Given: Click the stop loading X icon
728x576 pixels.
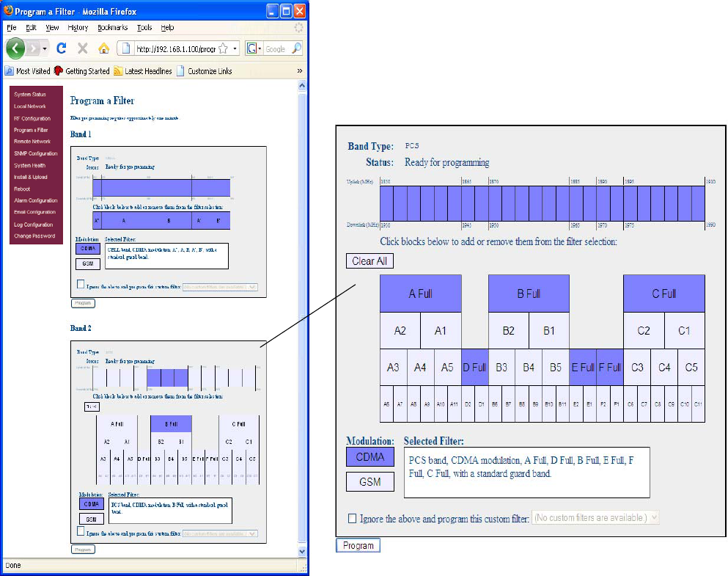Looking at the screenshot, I should [x=83, y=48].
